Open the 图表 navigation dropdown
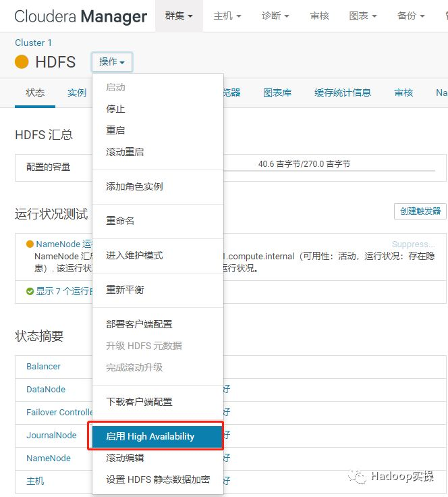 363,16
